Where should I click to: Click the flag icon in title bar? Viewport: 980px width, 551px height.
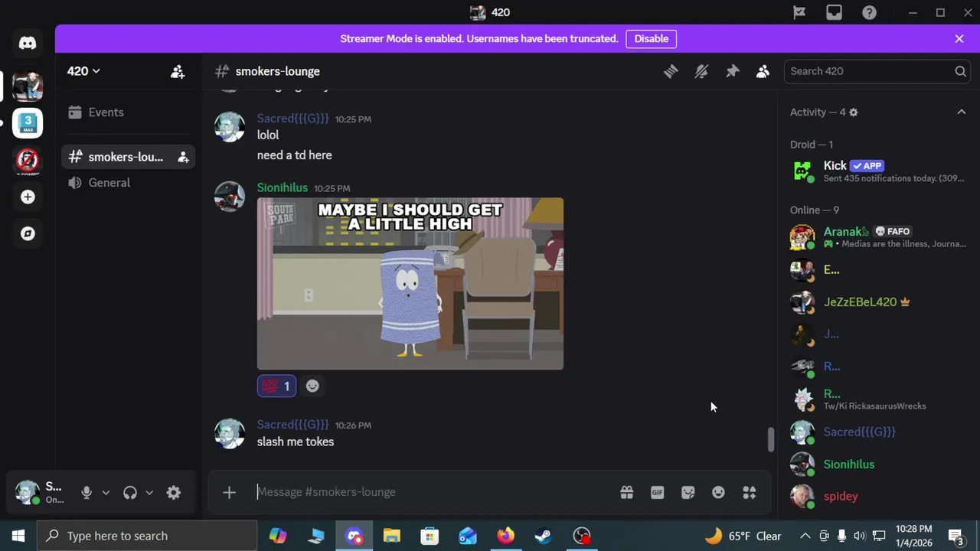(799, 12)
